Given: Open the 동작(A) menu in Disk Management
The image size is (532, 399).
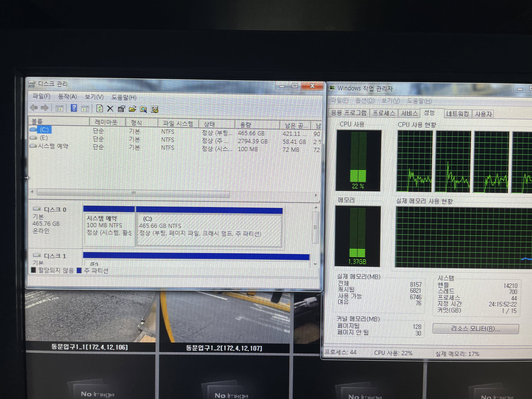Looking at the screenshot, I should (67, 96).
